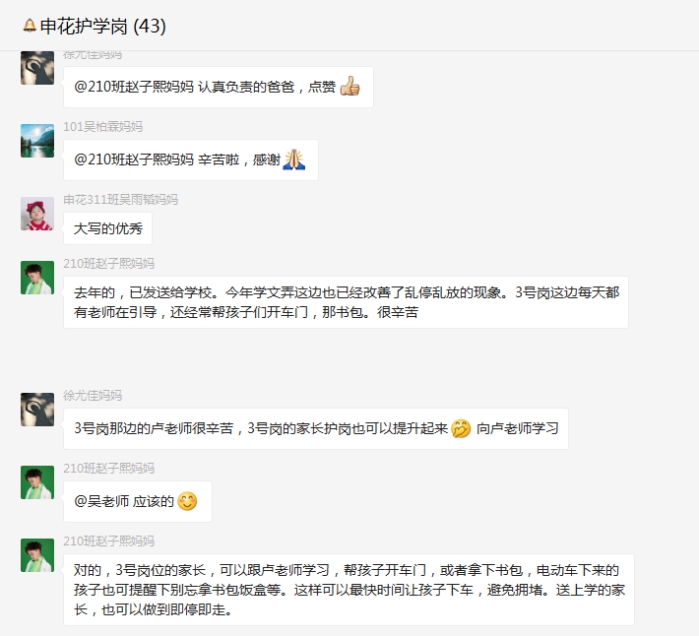Screen dimensions: 699x636
Task: Click 101吴柏霖妈妈's landscape avatar
Action: (x=37, y=141)
